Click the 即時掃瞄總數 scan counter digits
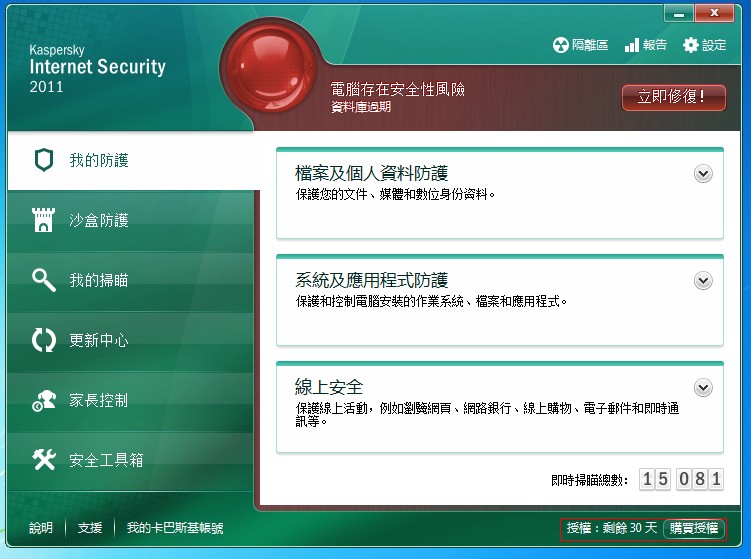The image size is (751, 559). [680, 480]
